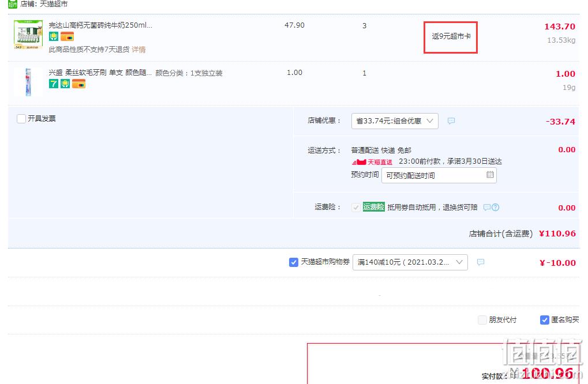Image resolution: width=588 pixels, height=384 pixels.
Task: Open the 兴盛 柔丝软毛牙刷 product title
Action: pyautogui.click(x=100, y=72)
